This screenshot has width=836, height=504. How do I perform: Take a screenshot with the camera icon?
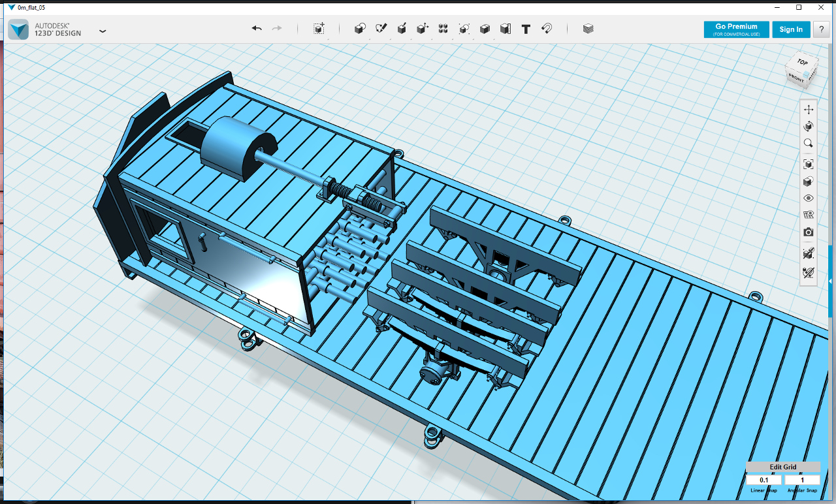(x=809, y=232)
